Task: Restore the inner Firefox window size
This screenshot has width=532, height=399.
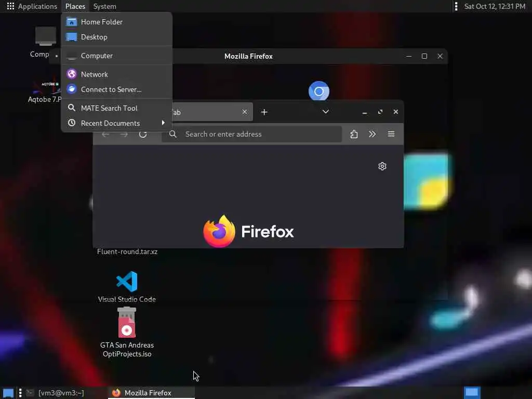Action: (380, 112)
